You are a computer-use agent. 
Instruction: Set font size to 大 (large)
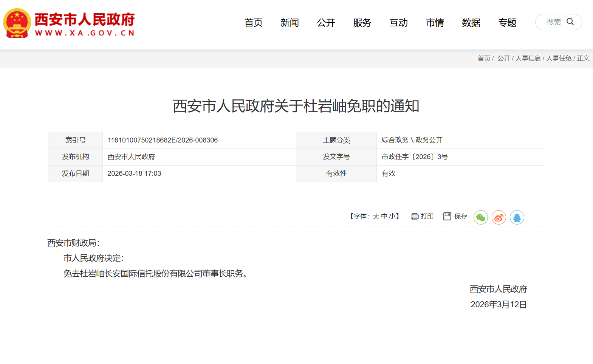click(376, 216)
